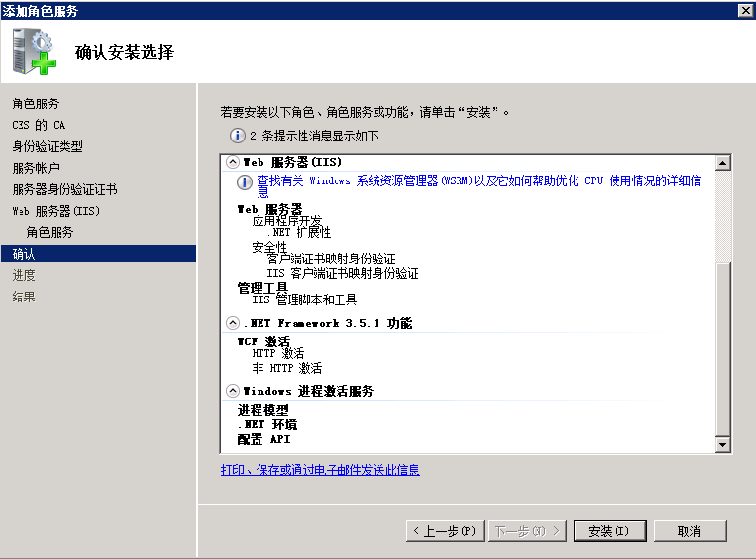Click the 非 HTTP 激活 entry

(287, 368)
